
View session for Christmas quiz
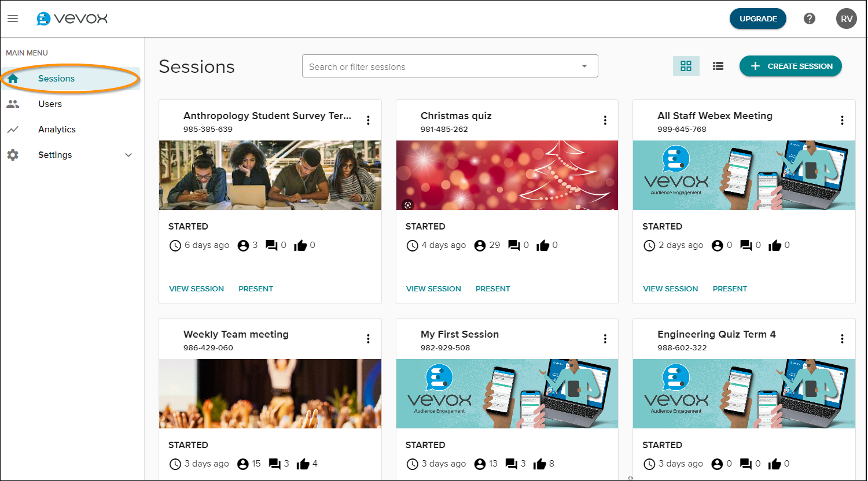[433, 288]
